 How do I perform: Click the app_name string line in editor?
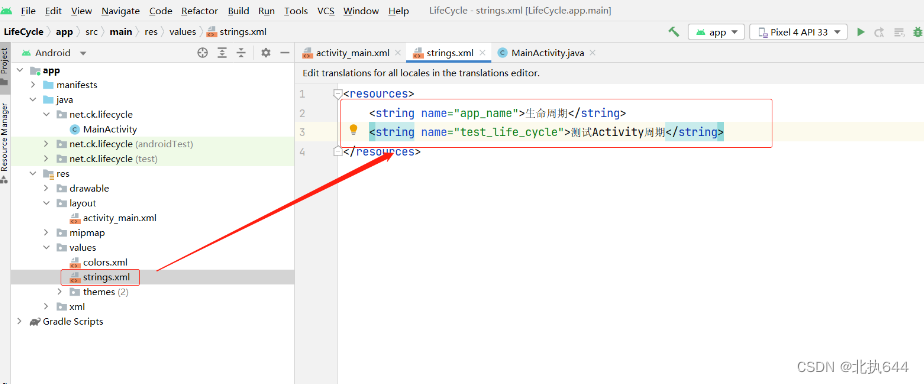pos(497,113)
